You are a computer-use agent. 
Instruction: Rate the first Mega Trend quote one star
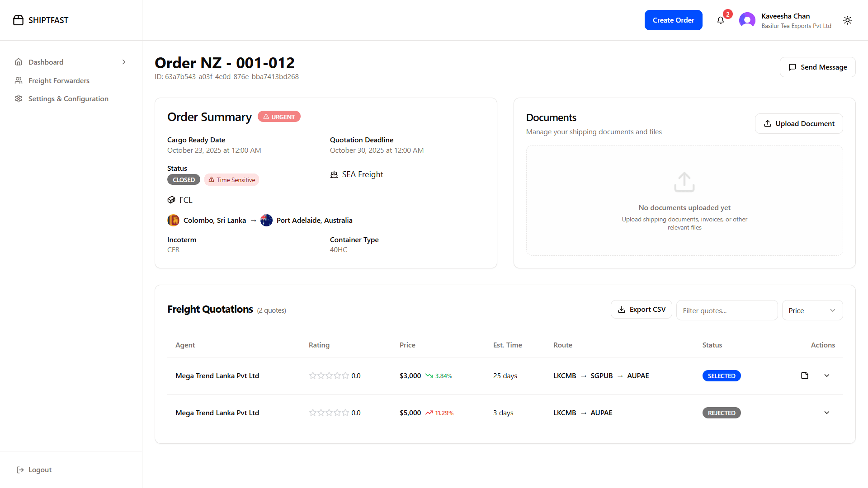312,375
